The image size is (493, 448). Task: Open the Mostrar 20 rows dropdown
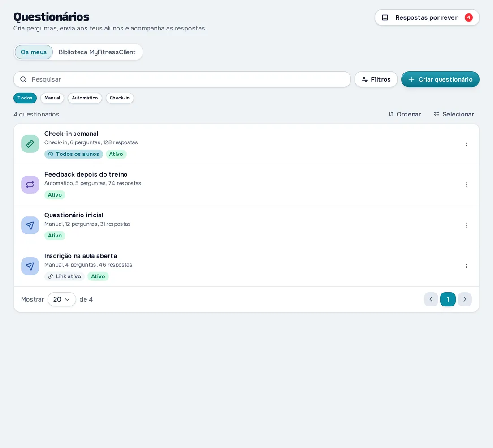tap(62, 299)
